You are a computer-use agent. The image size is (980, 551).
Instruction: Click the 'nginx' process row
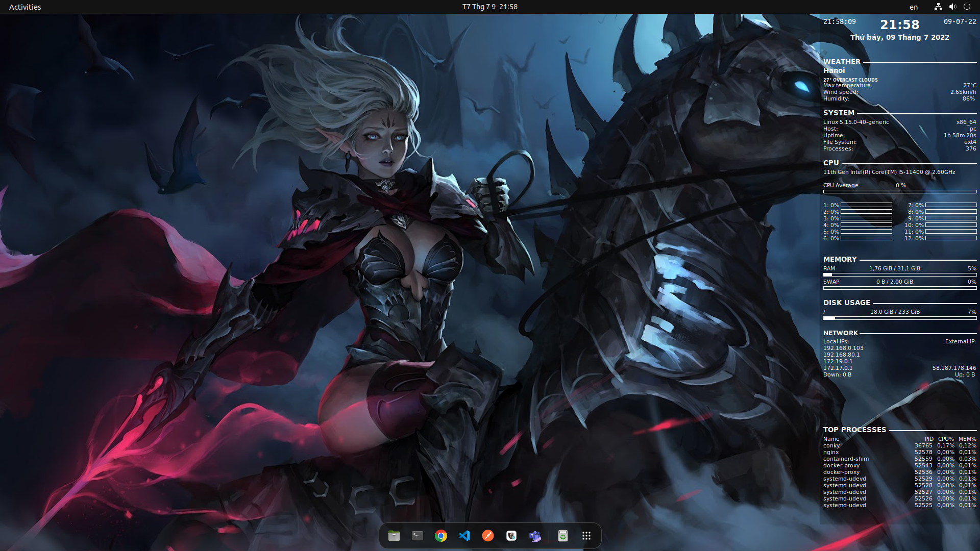(900, 452)
